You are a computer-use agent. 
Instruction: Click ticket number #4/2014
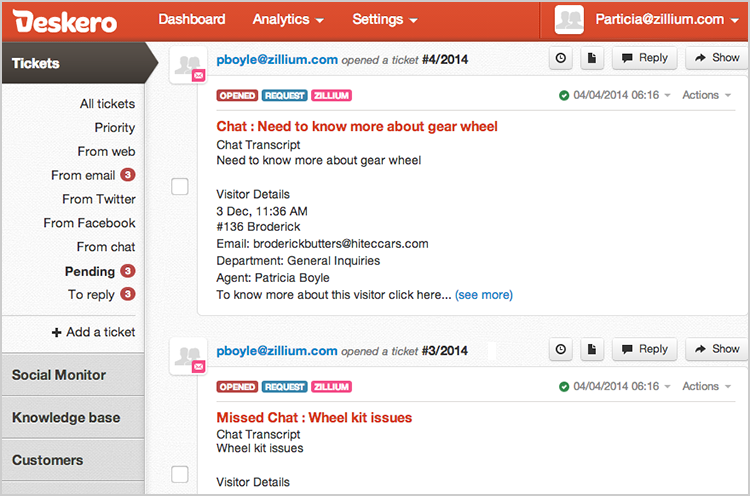(x=445, y=60)
